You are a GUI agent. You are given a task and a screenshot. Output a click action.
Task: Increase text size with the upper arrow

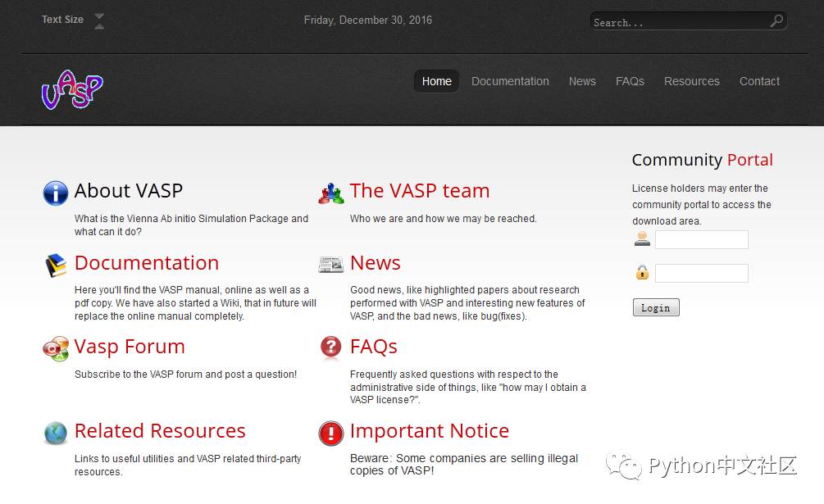coord(98,16)
